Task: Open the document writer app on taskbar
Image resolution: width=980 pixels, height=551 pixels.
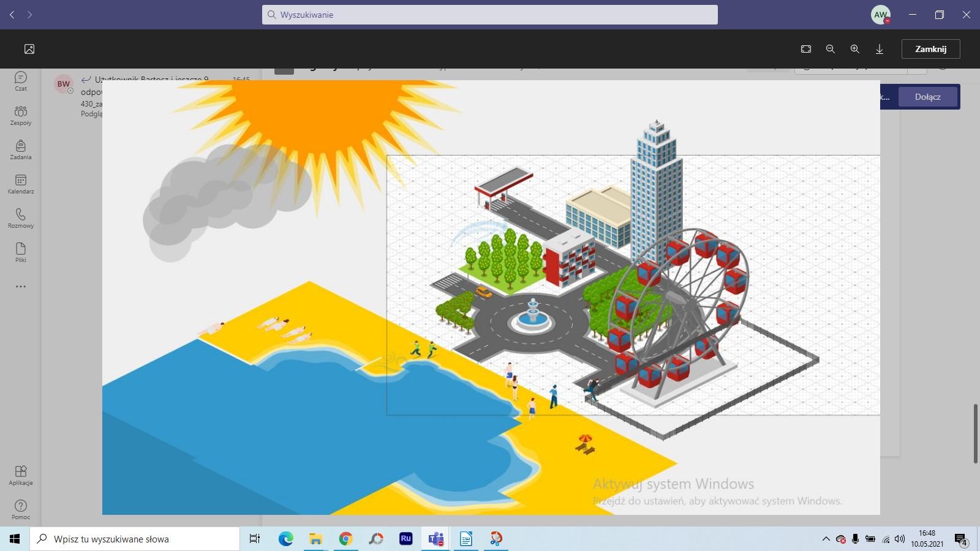Action: click(x=466, y=539)
